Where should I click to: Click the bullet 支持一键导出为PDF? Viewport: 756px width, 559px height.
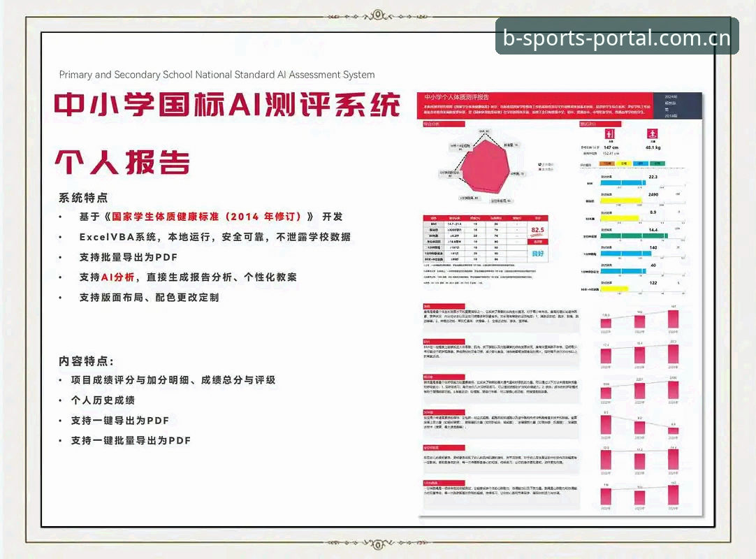click(120, 421)
